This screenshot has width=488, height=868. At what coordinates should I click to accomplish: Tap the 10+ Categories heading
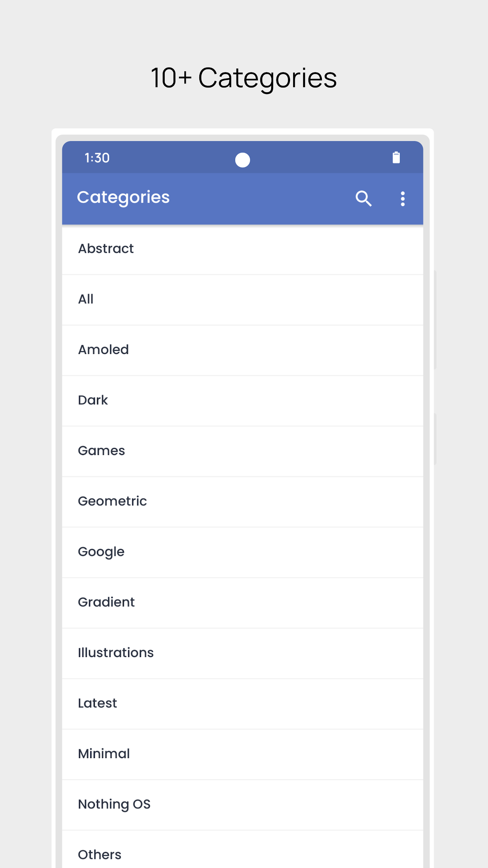[244, 79]
